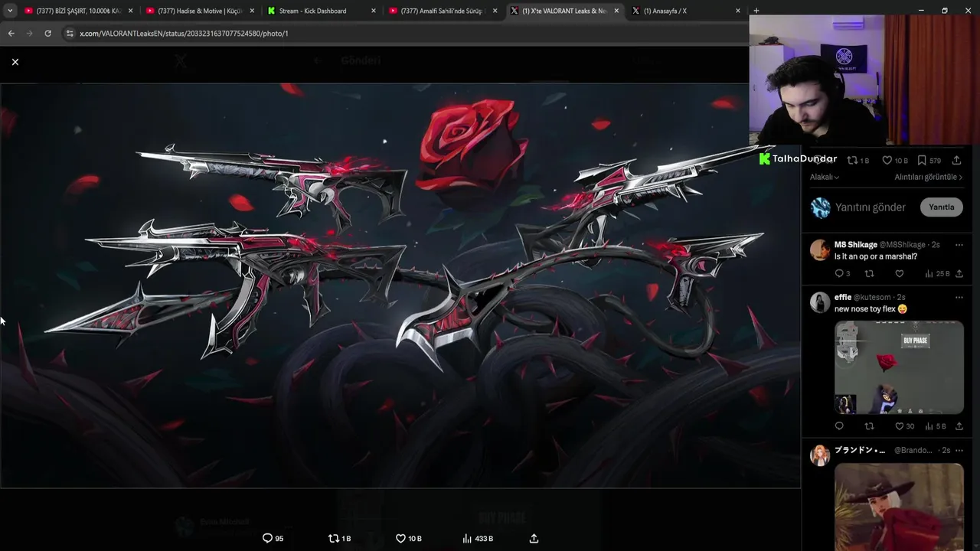Open site information icon in address bar
This screenshot has width=980, height=551.
click(70, 34)
